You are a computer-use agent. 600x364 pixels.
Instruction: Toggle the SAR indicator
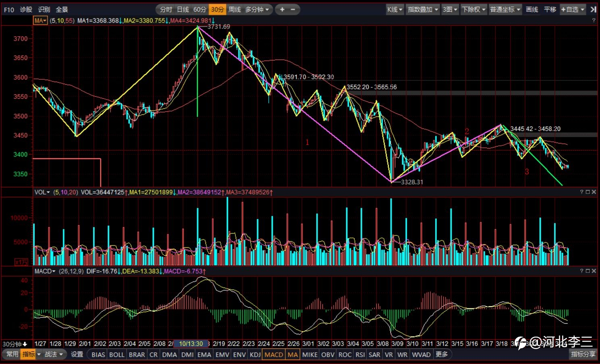click(x=374, y=354)
